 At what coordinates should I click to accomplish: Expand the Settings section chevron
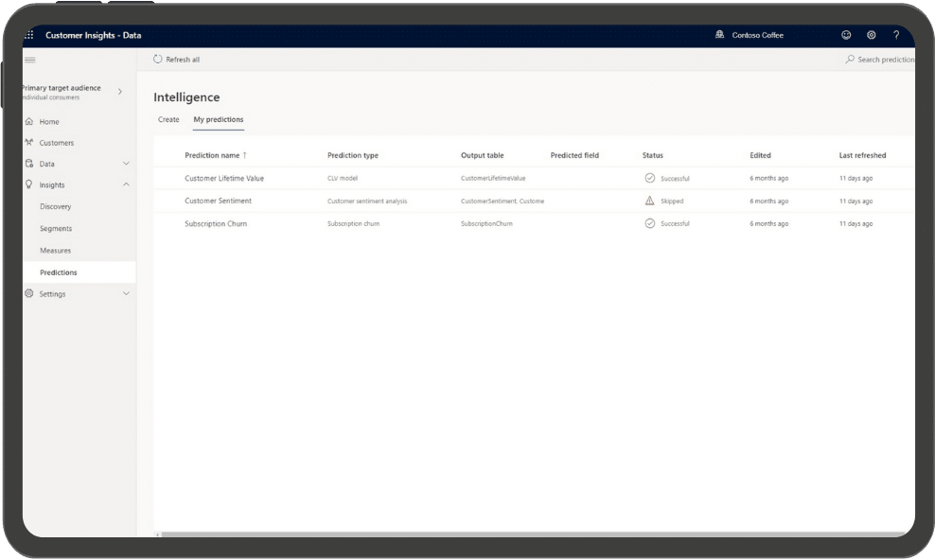[x=126, y=294]
